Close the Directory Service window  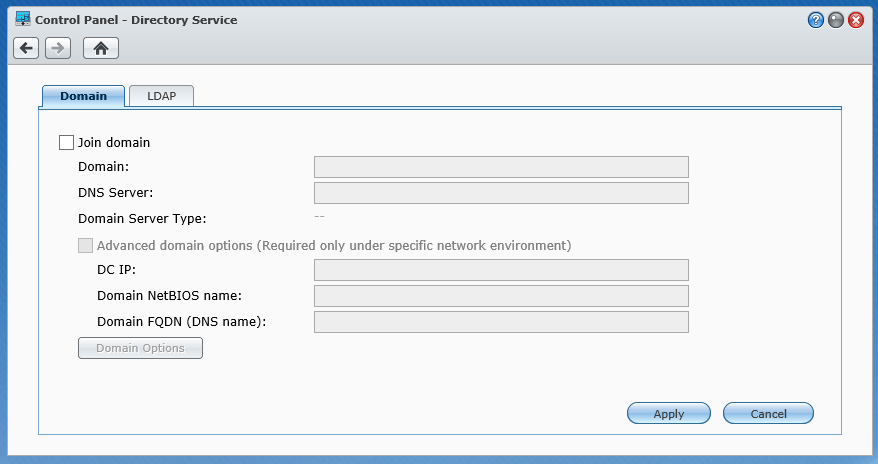[x=856, y=20]
